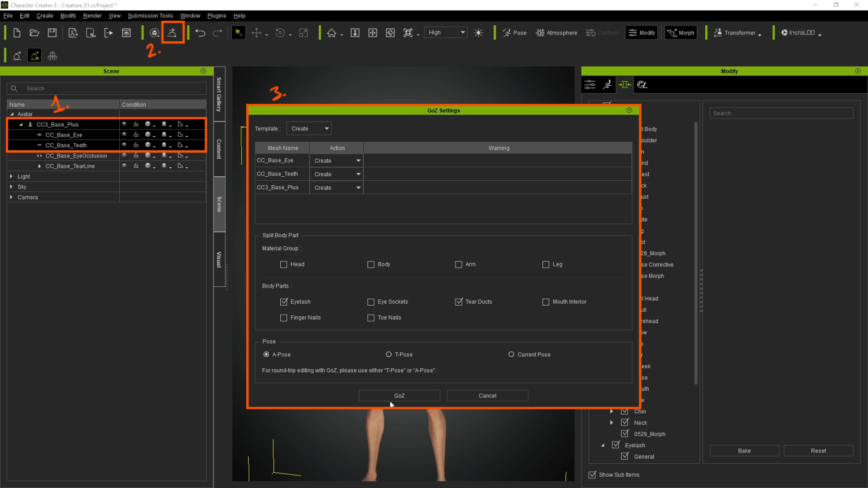Open the Pose tool

point(515,33)
